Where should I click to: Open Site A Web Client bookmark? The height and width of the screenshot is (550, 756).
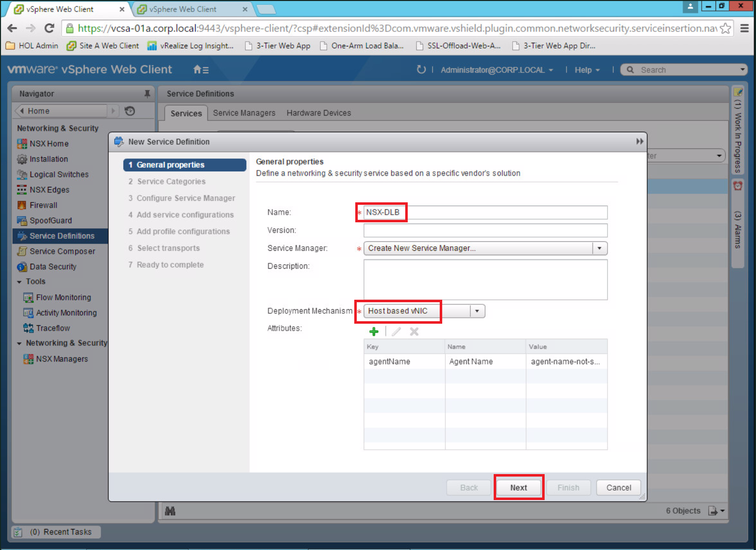click(103, 45)
